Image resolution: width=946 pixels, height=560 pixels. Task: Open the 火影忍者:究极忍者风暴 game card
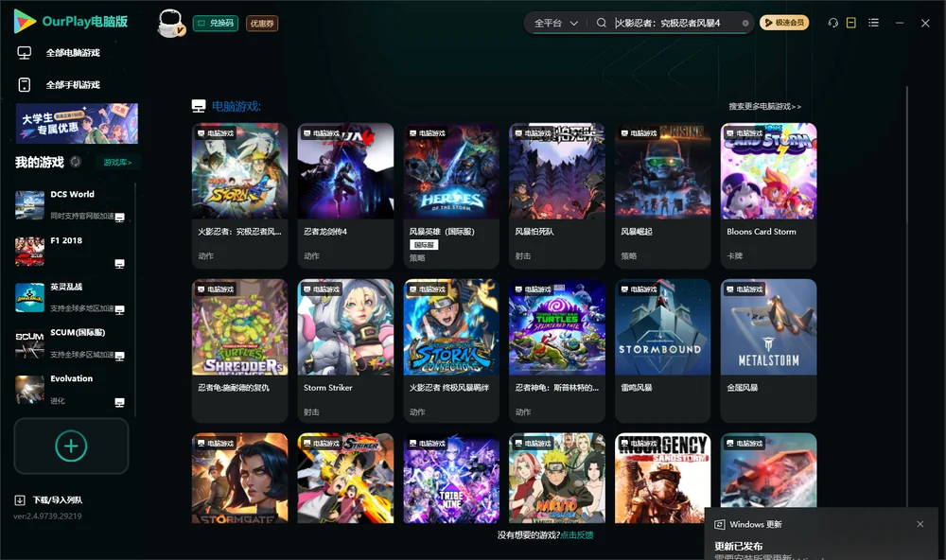(239, 196)
